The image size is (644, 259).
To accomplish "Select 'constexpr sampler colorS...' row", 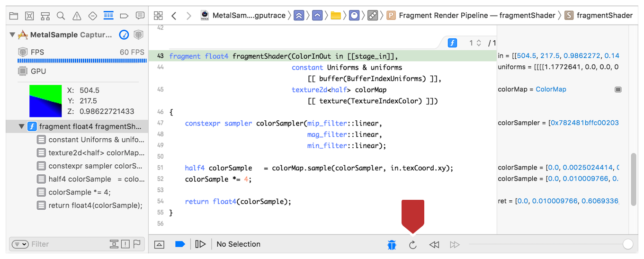I will (77, 166).
